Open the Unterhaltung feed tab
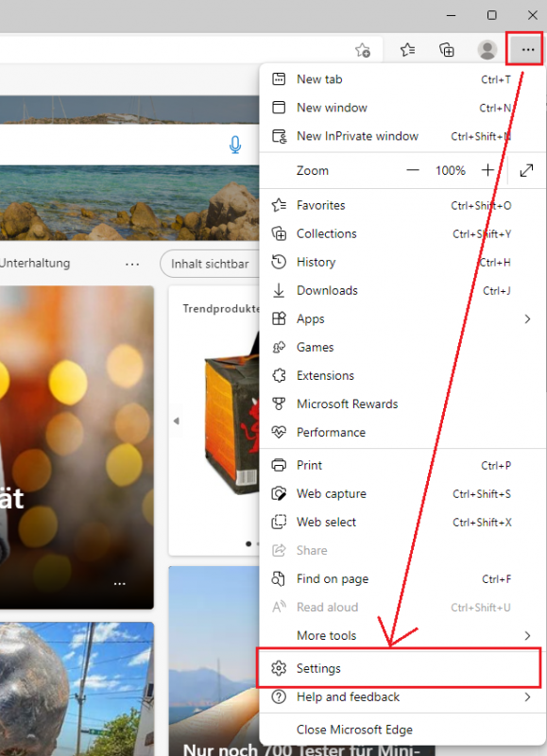The width and height of the screenshot is (547, 756). pyautogui.click(x=35, y=264)
